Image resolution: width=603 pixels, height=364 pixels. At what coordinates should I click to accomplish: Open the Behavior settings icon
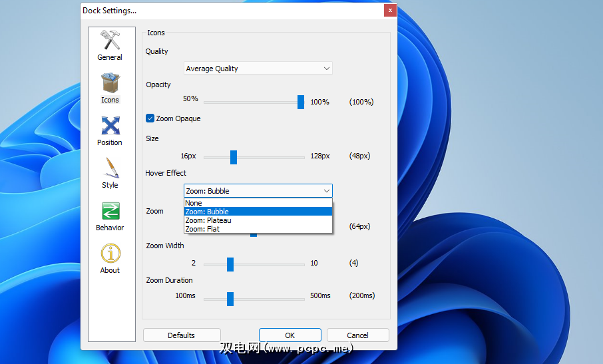110,212
